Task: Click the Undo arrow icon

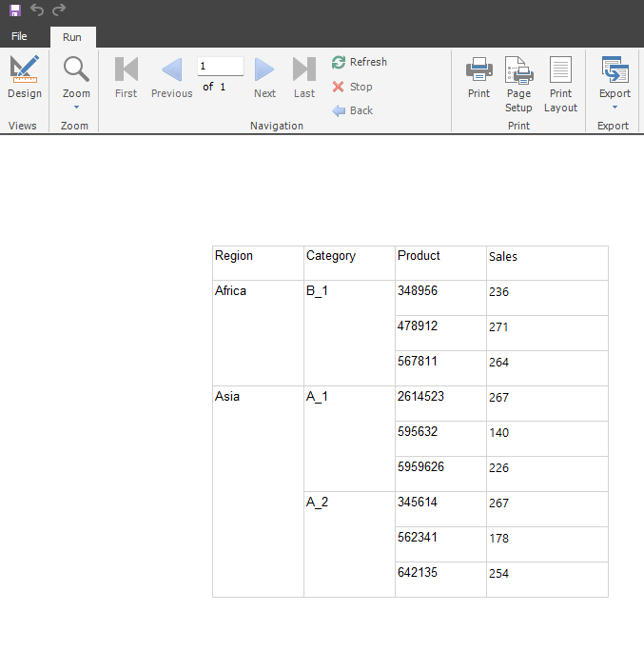Action: [37, 10]
